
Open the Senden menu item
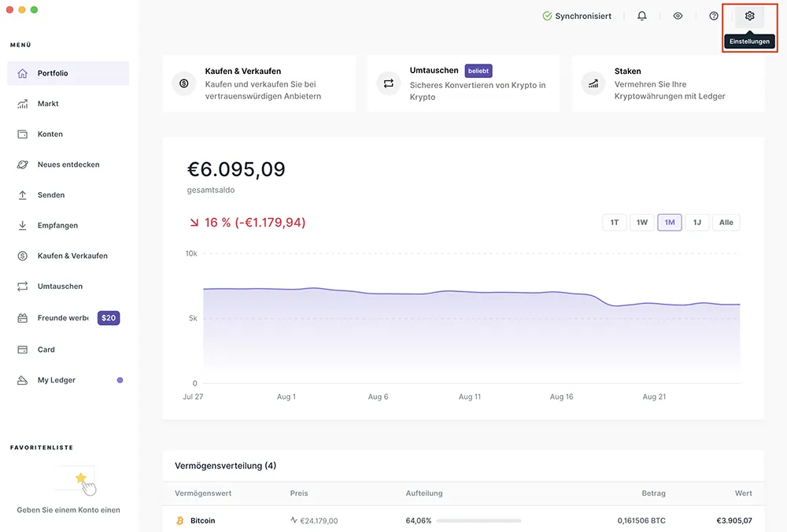68,195
